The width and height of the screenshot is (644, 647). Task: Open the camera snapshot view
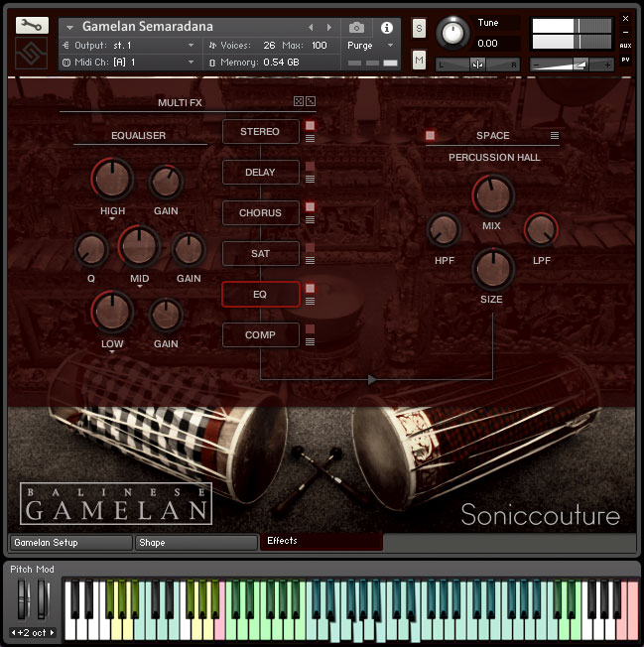point(356,28)
